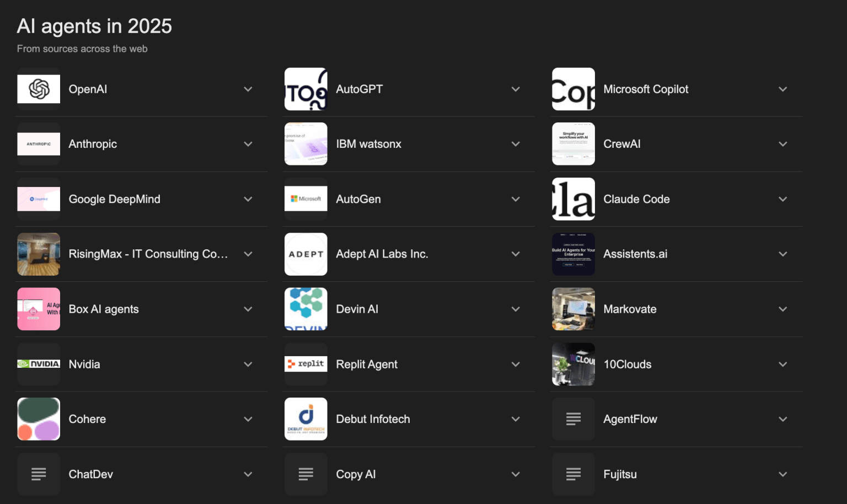Click the Nvidia logo thumbnail

coord(39,364)
